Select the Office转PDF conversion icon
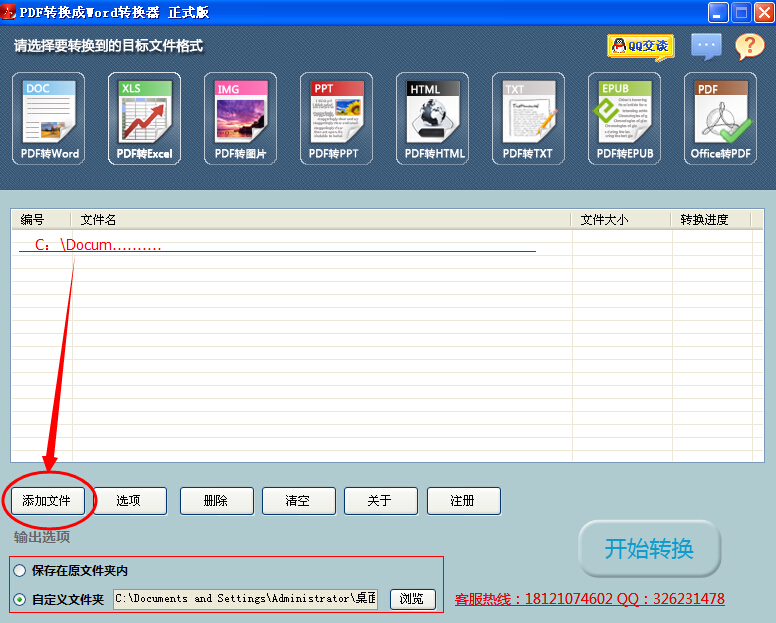Viewport: 776px width, 623px height. point(721,118)
